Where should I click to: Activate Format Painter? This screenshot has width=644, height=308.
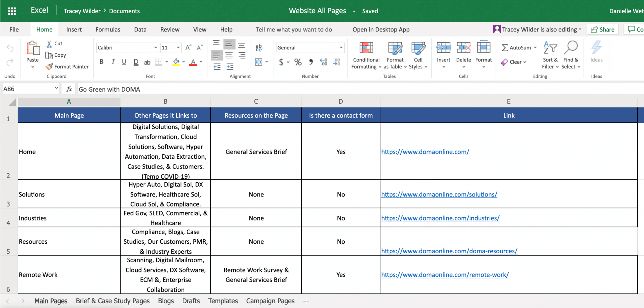pyautogui.click(x=67, y=66)
